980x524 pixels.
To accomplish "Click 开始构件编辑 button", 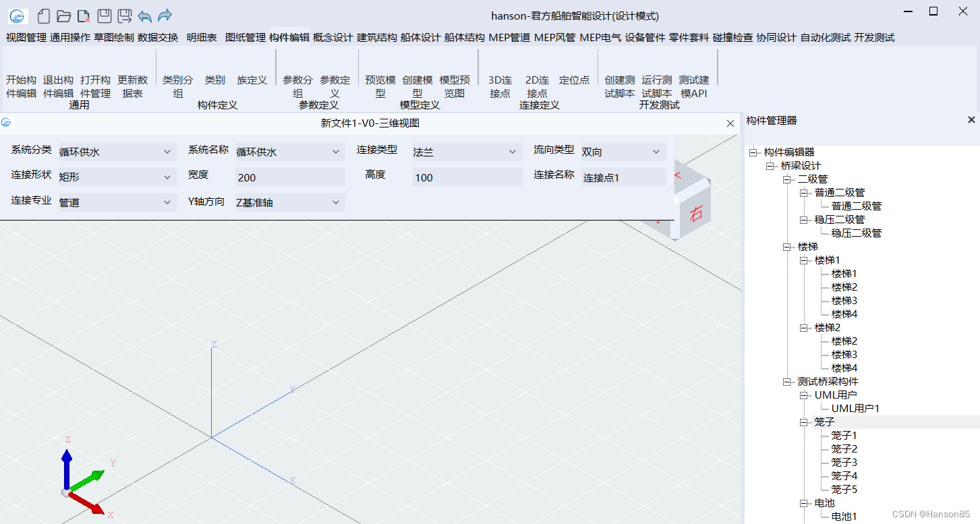I will (22, 86).
